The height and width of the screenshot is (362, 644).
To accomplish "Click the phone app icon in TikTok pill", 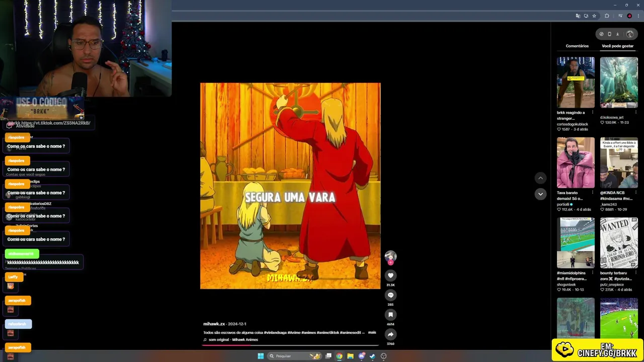I will pos(609,34).
